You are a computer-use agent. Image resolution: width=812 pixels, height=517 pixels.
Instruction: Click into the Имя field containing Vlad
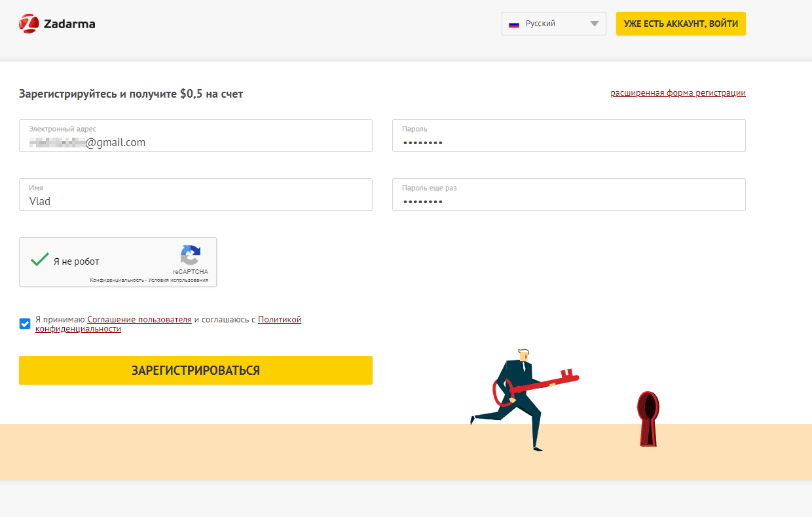click(x=195, y=201)
